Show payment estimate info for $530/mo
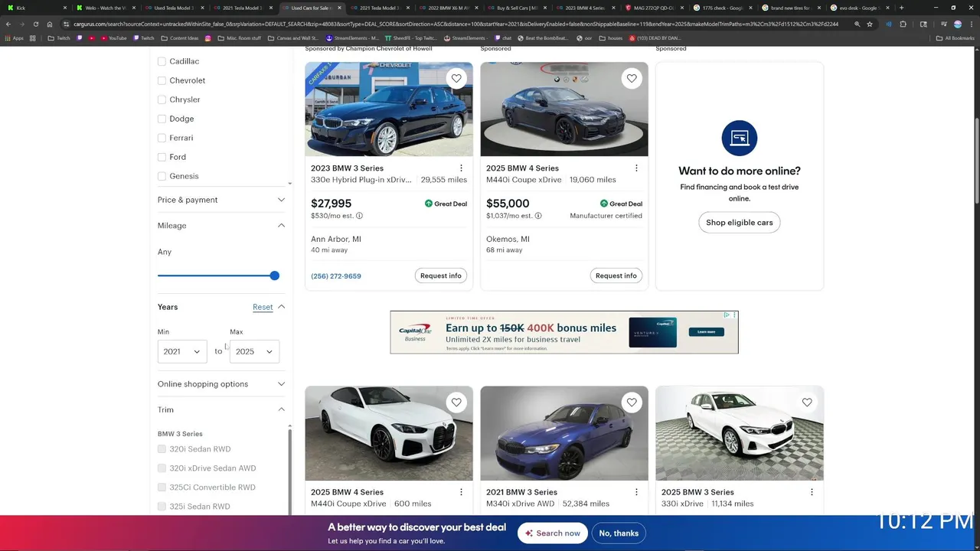The width and height of the screenshot is (980, 551). pyautogui.click(x=359, y=216)
